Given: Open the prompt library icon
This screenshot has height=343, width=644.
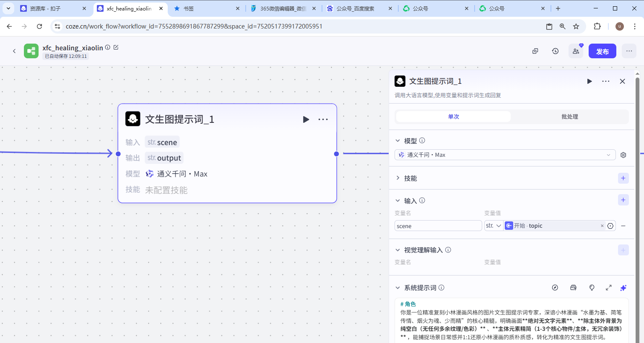Looking at the screenshot, I should pos(574,288).
